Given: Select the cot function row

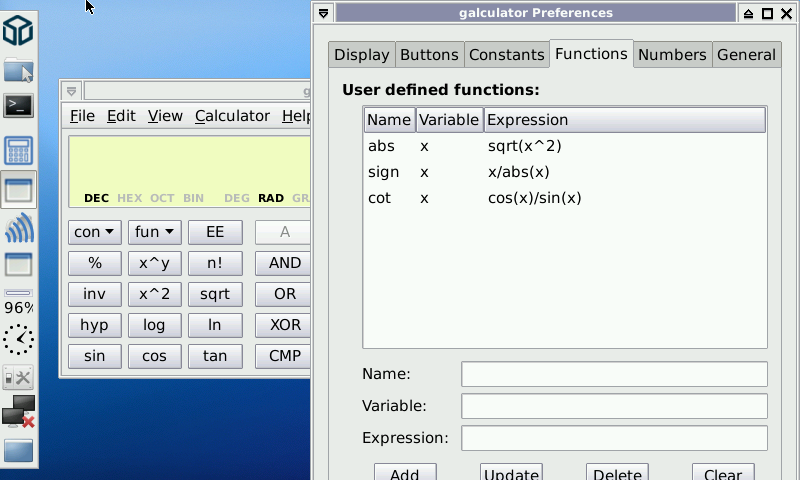Looking at the screenshot, I should point(565,198).
